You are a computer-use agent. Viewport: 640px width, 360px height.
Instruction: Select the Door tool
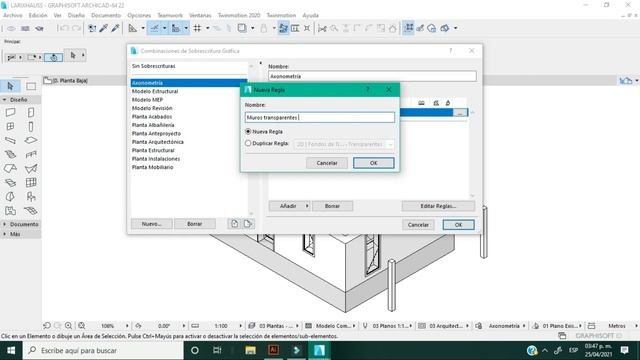pos(31,112)
